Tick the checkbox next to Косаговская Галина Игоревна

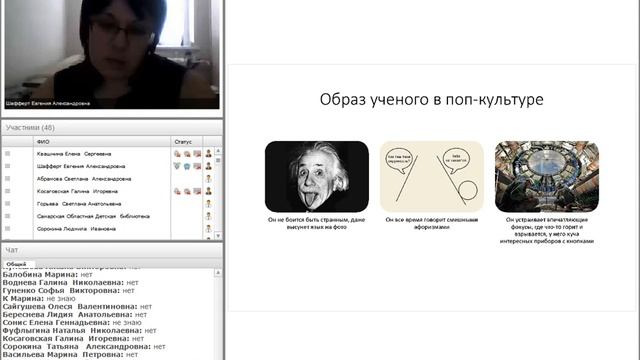pyautogui.click(x=7, y=191)
